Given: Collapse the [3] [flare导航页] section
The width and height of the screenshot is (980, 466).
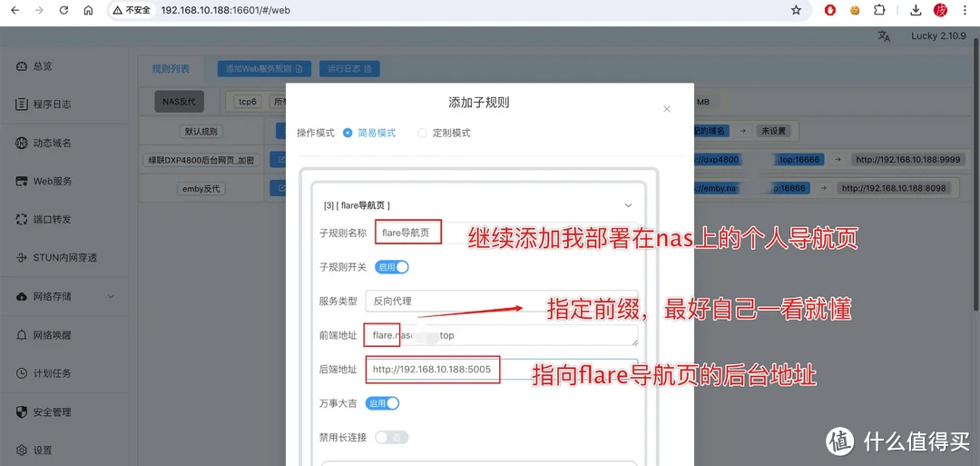Looking at the screenshot, I should [x=628, y=205].
